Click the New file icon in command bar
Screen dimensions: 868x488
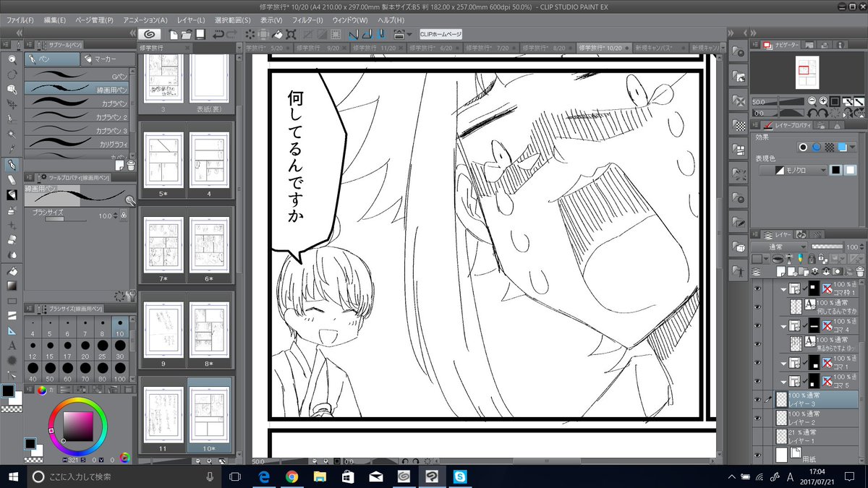[174, 34]
